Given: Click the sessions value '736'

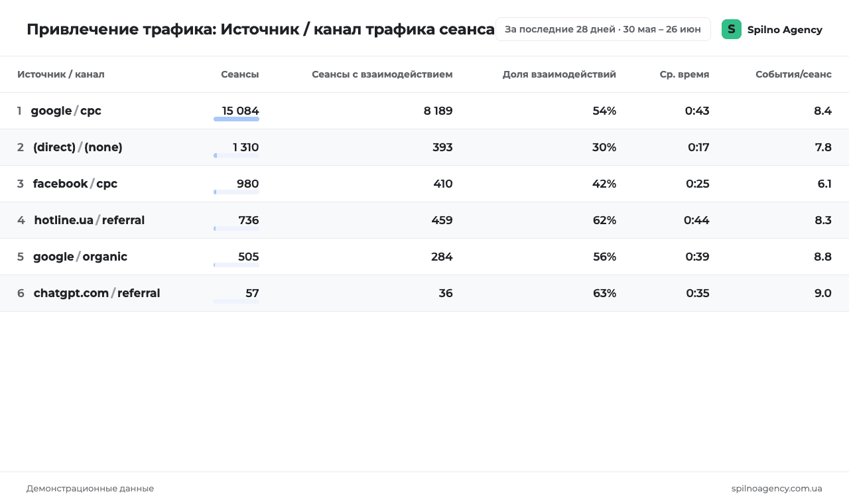Looking at the screenshot, I should click(x=249, y=220).
